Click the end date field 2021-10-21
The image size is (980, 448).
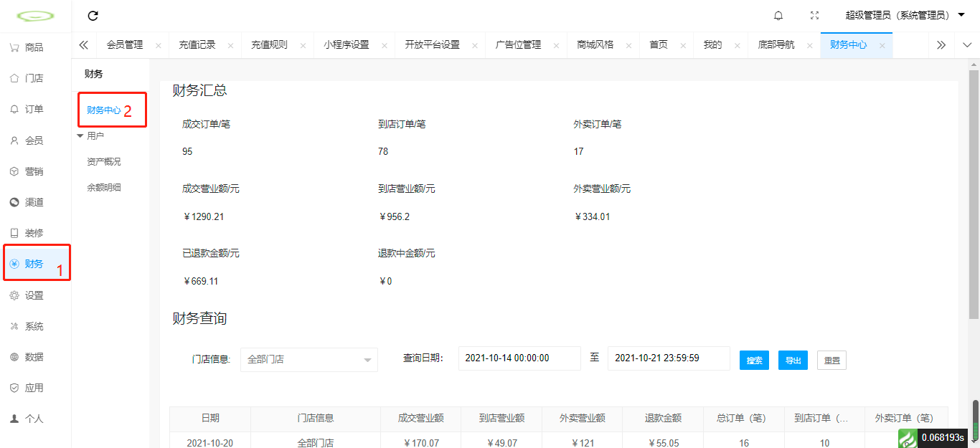point(669,358)
